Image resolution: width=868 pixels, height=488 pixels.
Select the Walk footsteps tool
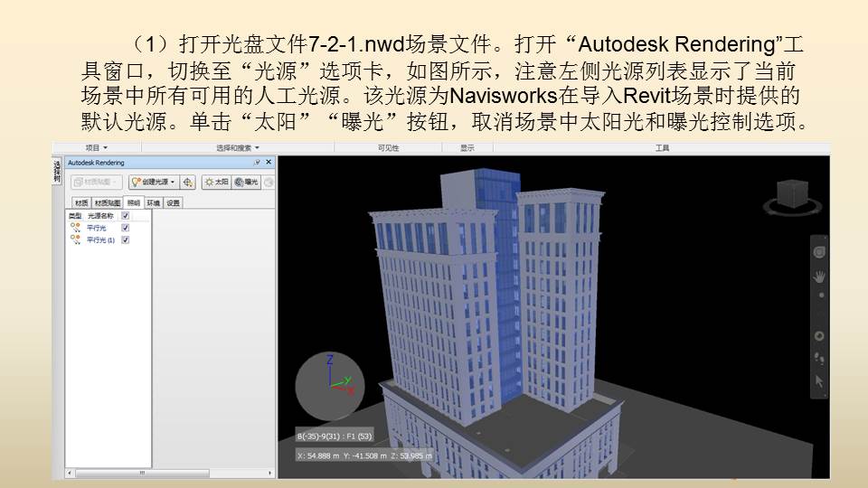819,359
